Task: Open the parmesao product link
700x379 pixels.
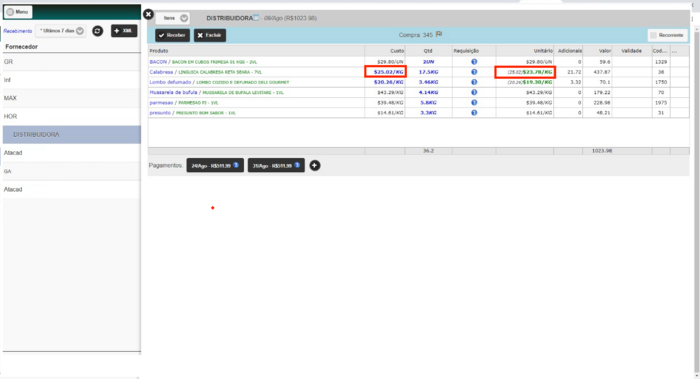Action: click(x=161, y=103)
